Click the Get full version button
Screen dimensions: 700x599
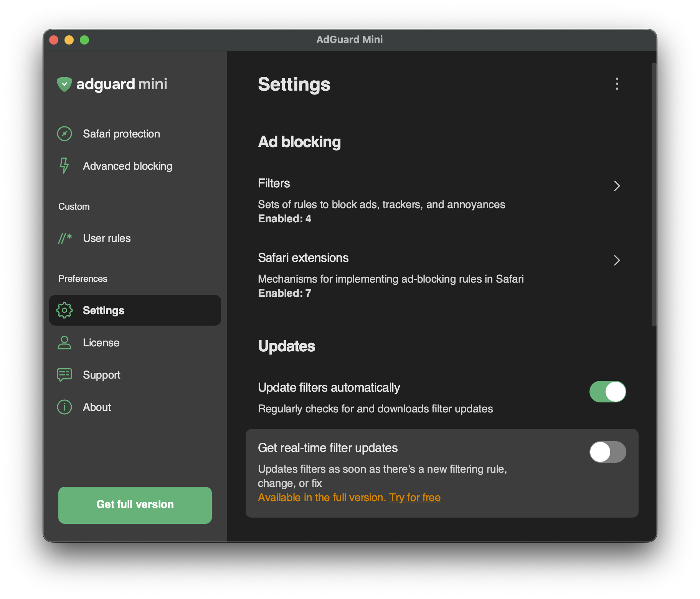pyautogui.click(x=135, y=505)
